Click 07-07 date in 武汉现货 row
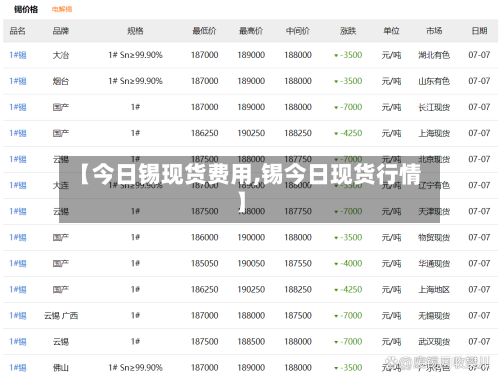The width and height of the screenshot is (500, 380). click(479, 341)
